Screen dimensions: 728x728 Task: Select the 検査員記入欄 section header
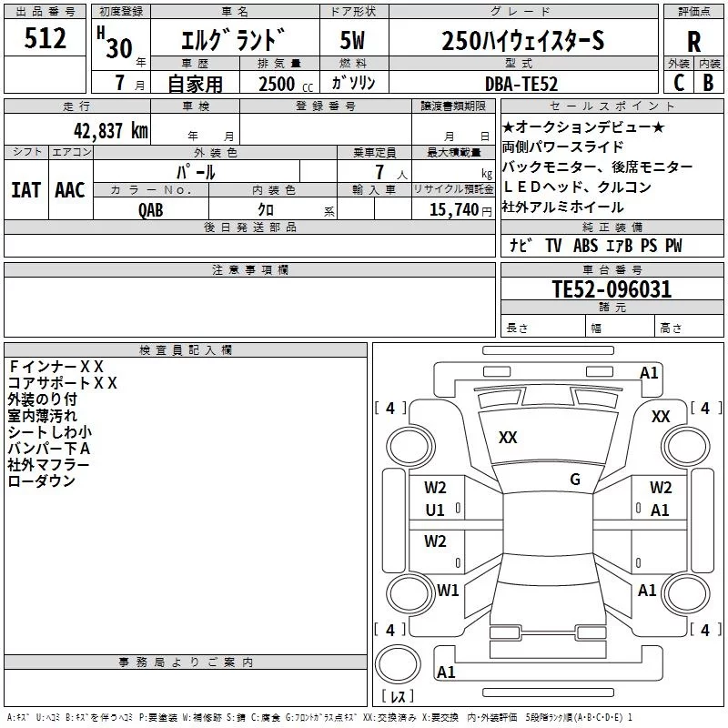(x=186, y=350)
